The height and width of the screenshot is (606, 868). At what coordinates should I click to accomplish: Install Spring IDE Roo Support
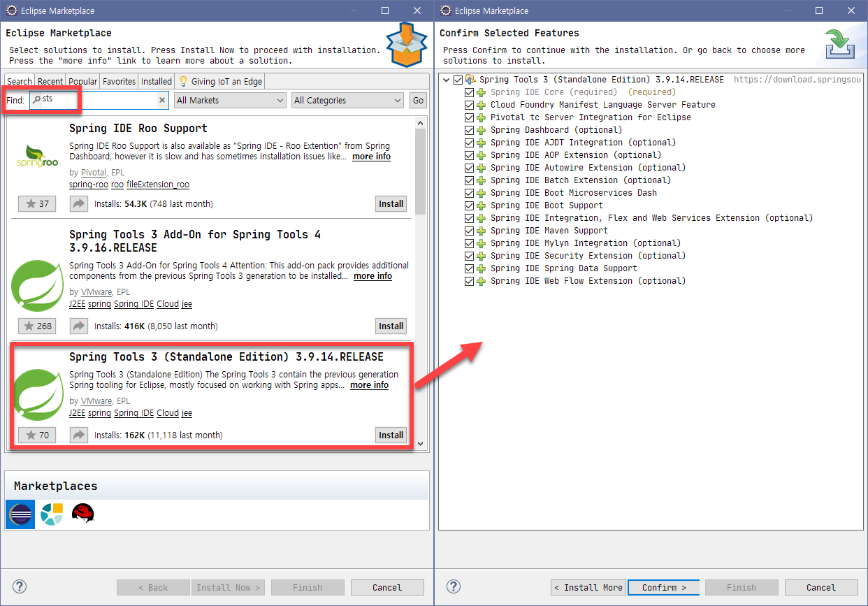[391, 204]
